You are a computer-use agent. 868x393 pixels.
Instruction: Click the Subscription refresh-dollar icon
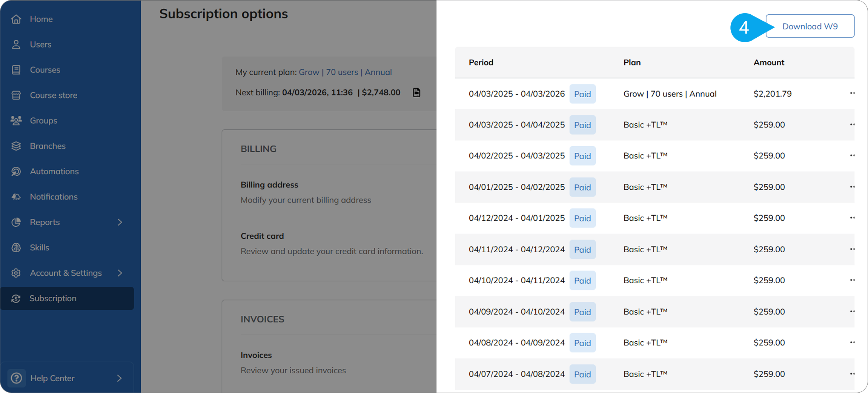coord(16,298)
